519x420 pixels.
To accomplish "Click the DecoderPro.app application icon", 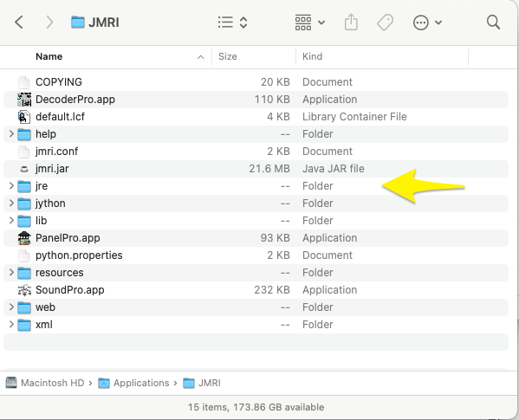I will pos(24,100).
